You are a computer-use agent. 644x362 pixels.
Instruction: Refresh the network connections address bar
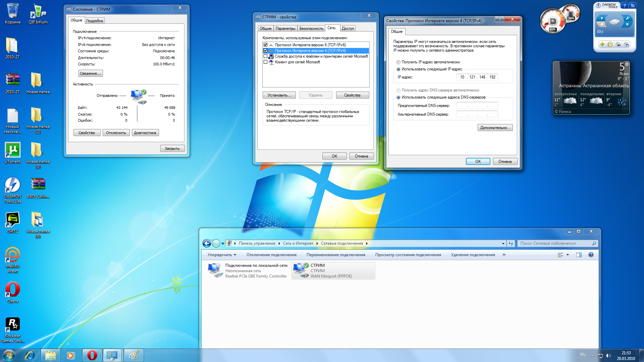coord(511,243)
